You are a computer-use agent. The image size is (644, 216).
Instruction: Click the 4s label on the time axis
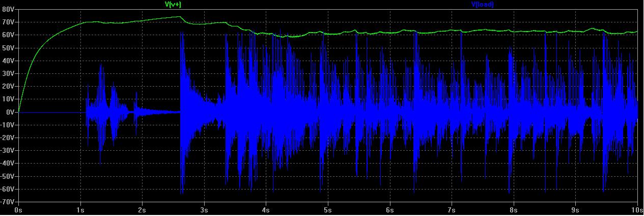[x=266, y=210]
